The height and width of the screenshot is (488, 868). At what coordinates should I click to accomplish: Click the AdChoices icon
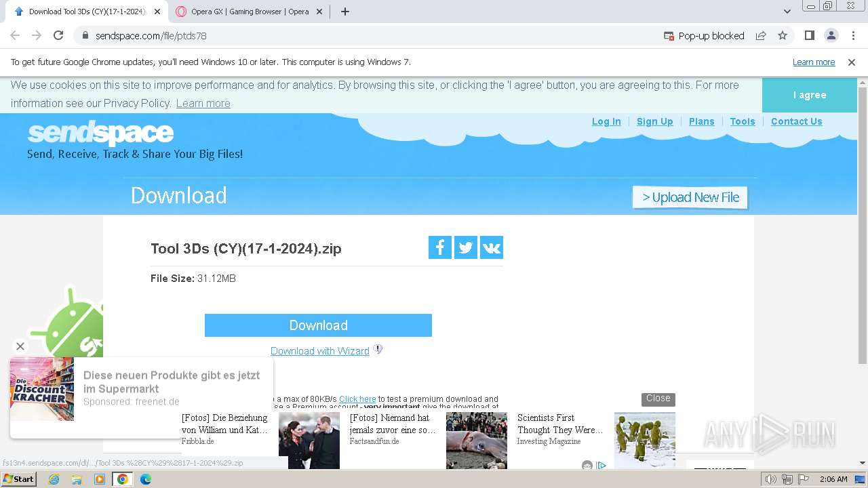coord(601,465)
